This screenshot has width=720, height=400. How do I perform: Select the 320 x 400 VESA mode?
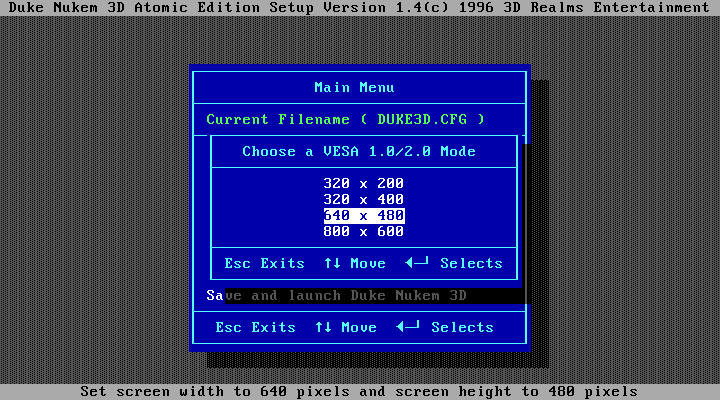pos(364,199)
